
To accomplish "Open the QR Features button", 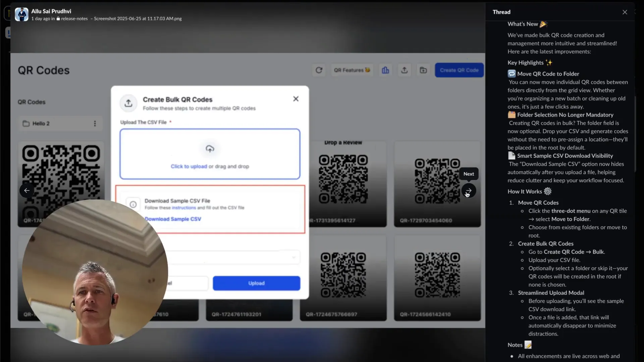I will pos(352,70).
